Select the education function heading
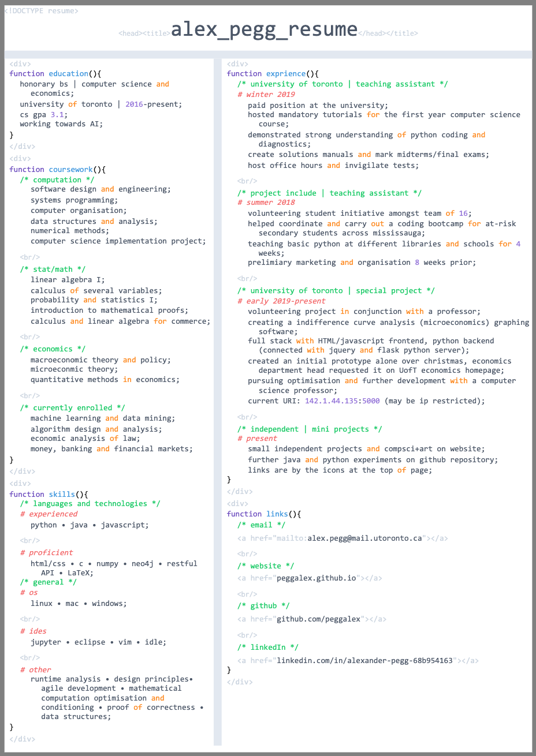The image size is (536, 756). click(x=68, y=74)
